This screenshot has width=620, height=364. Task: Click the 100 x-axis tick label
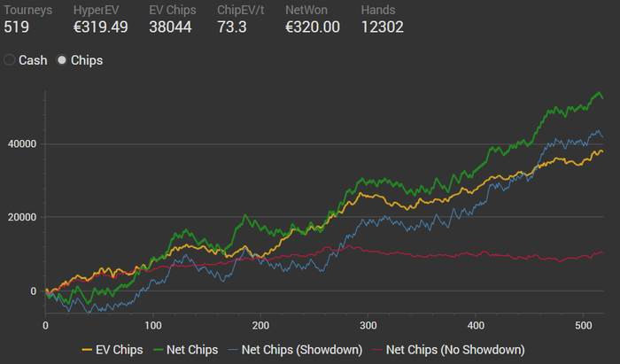[152, 326]
